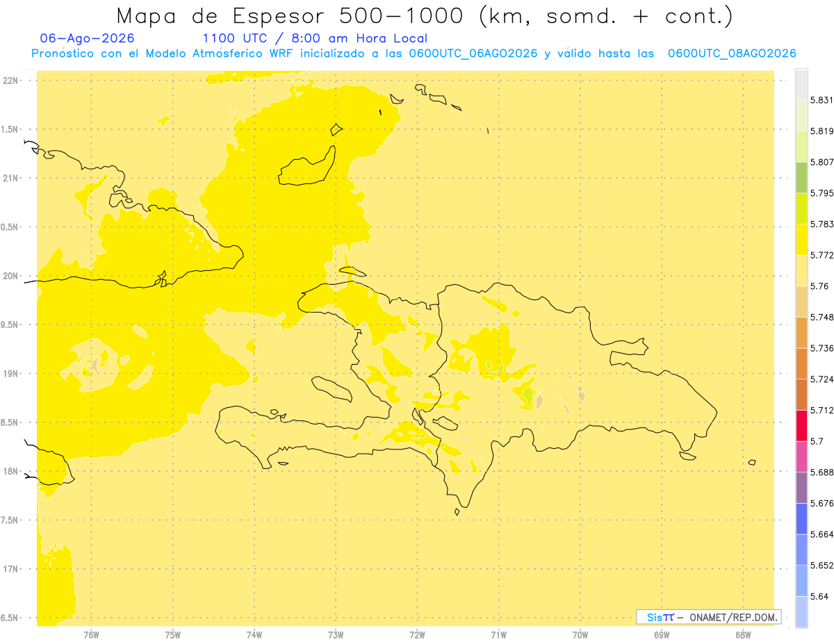Click the longitude label '73W'
Image resolution: width=834 pixels, height=644 pixels.
tap(336, 635)
